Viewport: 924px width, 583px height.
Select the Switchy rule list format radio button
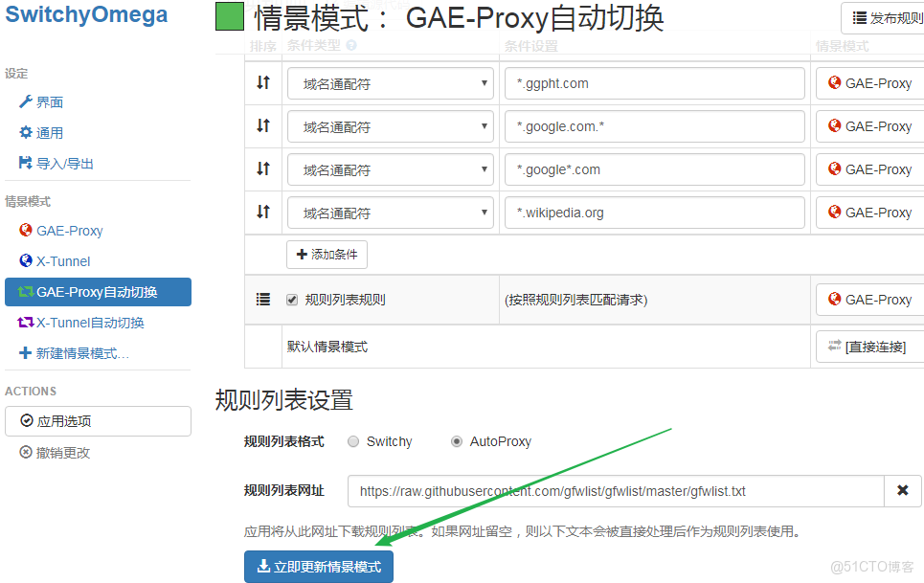click(353, 441)
